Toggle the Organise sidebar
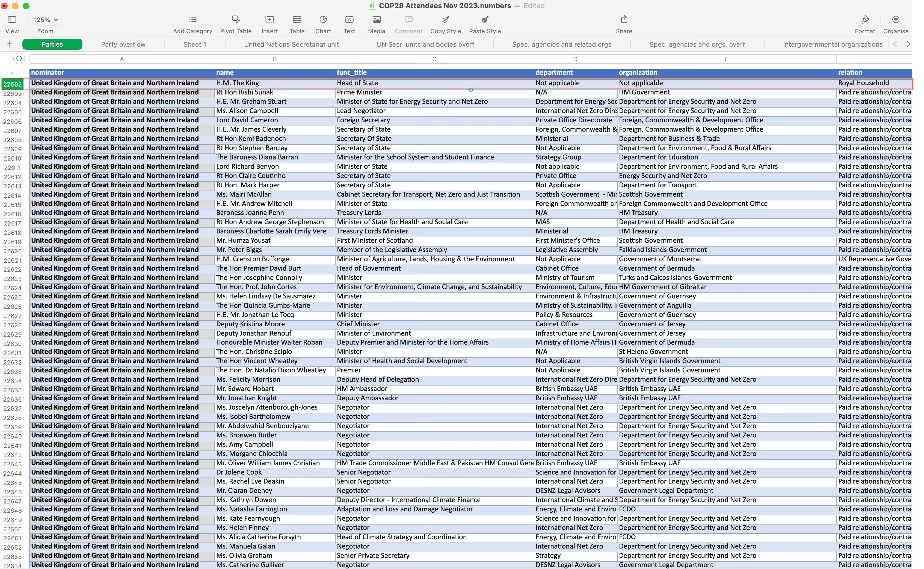The width and height of the screenshot is (924, 569). coord(895,20)
